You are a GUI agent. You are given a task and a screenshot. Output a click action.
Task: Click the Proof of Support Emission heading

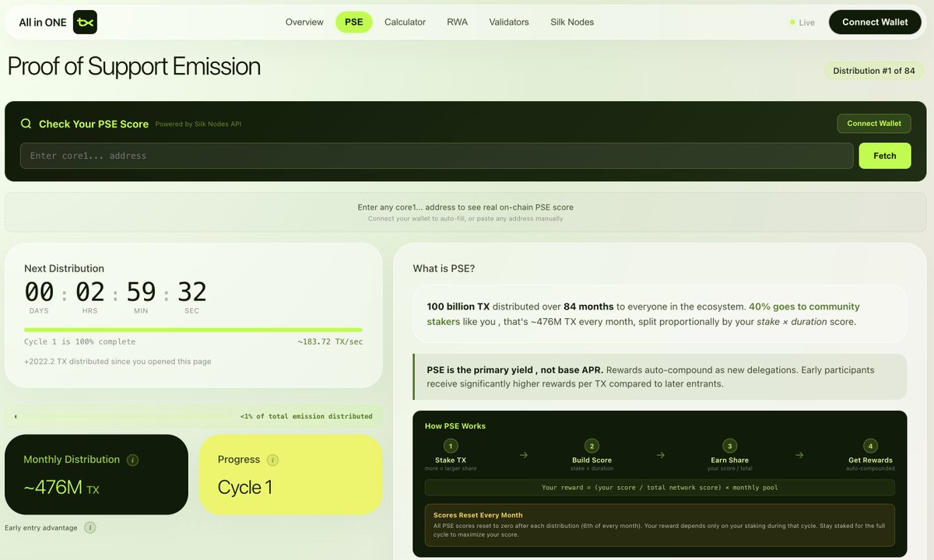tap(134, 67)
